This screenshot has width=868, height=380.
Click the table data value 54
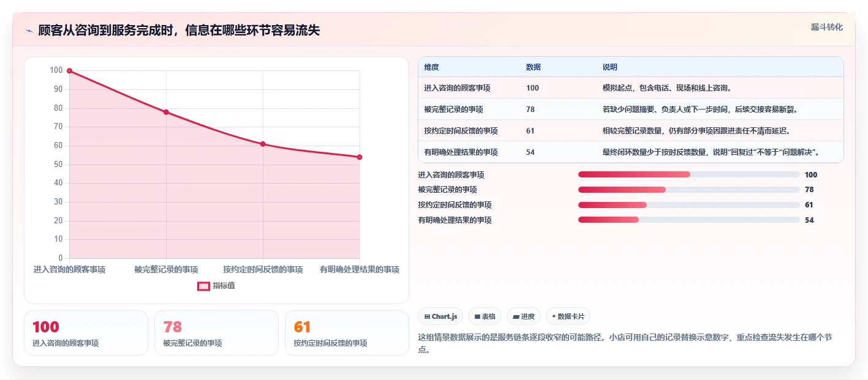tap(530, 152)
